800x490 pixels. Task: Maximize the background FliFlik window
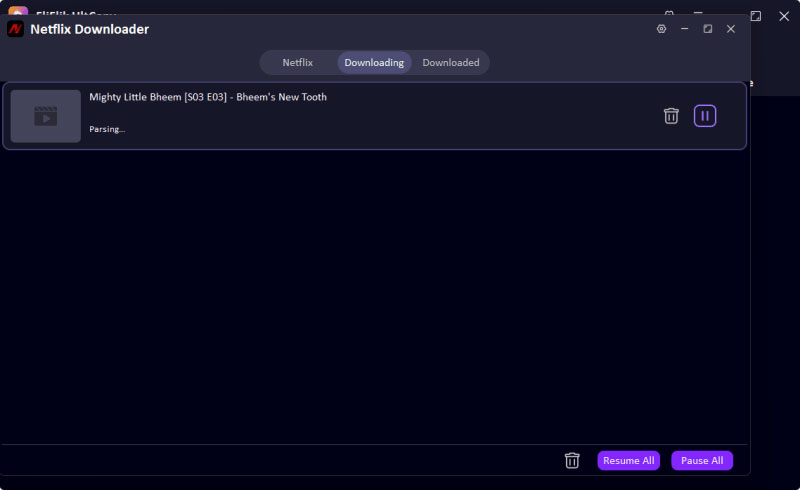756,15
